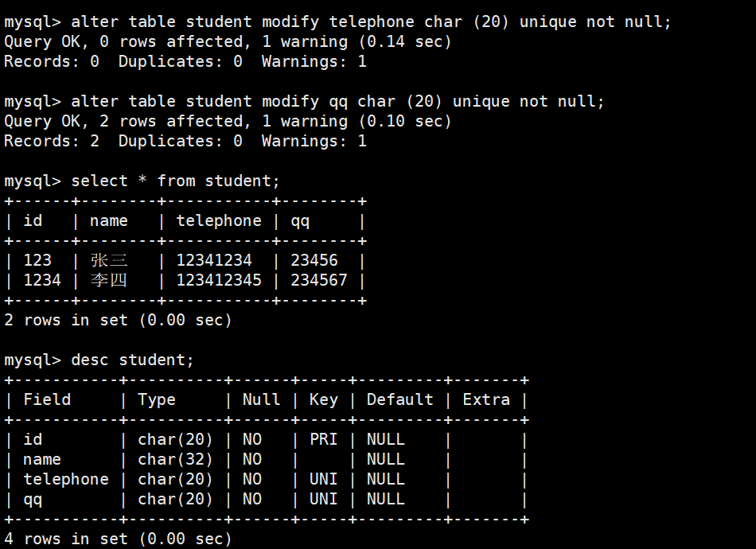Click the qq column header in results
The height and width of the screenshot is (549, 756).
click(x=300, y=222)
